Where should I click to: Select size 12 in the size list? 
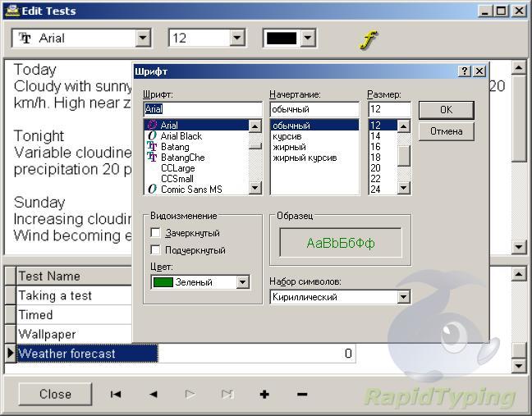[383, 125]
